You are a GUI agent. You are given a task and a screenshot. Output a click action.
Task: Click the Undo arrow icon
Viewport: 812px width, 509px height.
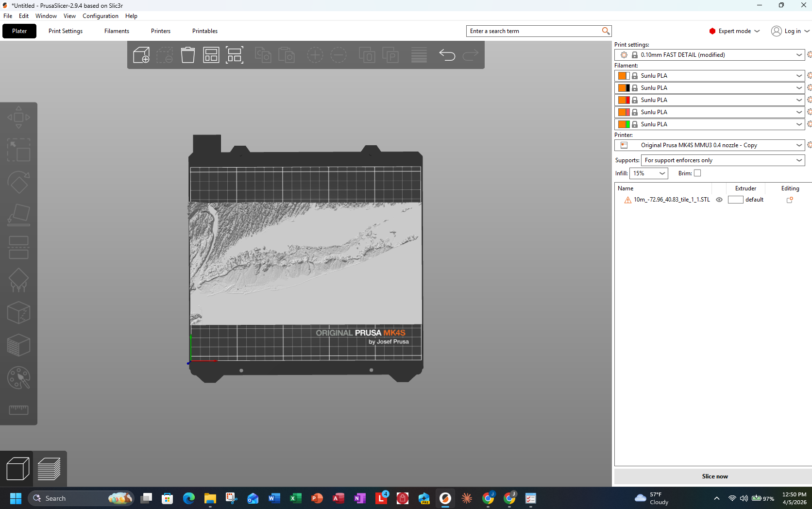[x=447, y=55]
